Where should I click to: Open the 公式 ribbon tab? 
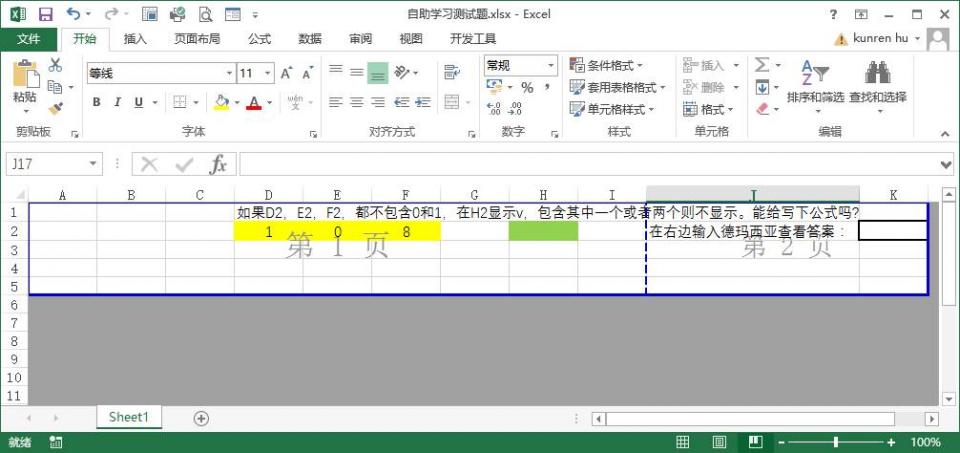[x=259, y=39]
